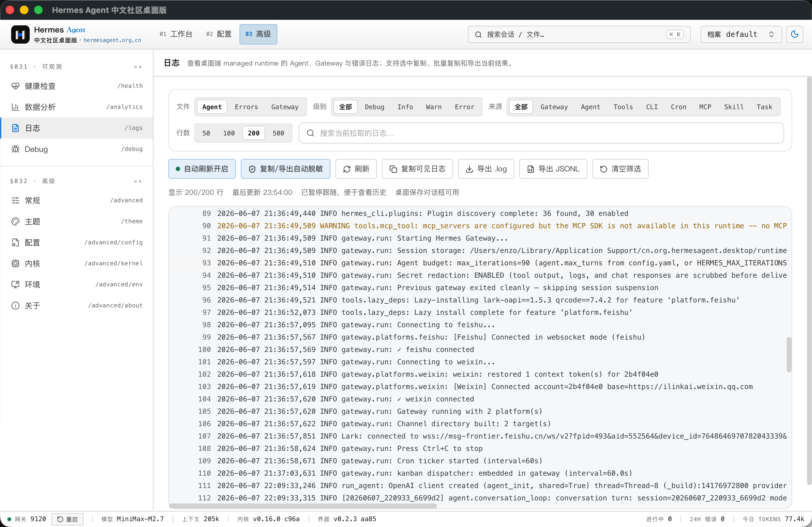Select the Gateway log file option

coord(285,107)
